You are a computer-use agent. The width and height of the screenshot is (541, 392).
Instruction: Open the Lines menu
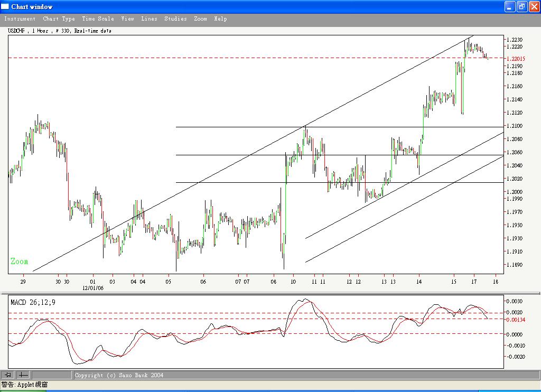149,18
